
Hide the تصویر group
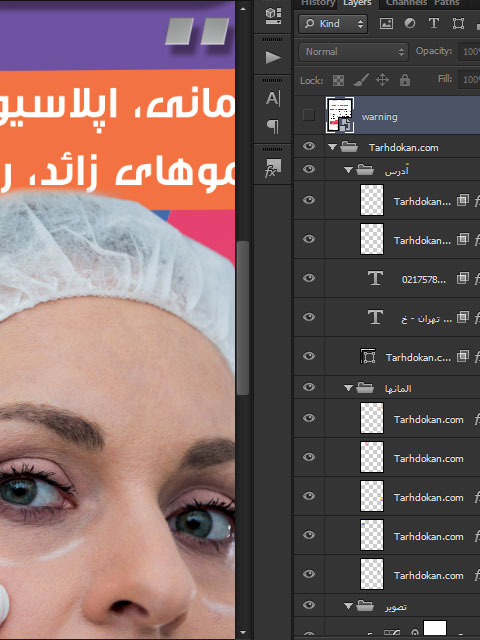pyautogui.click(x=309, y=605)
